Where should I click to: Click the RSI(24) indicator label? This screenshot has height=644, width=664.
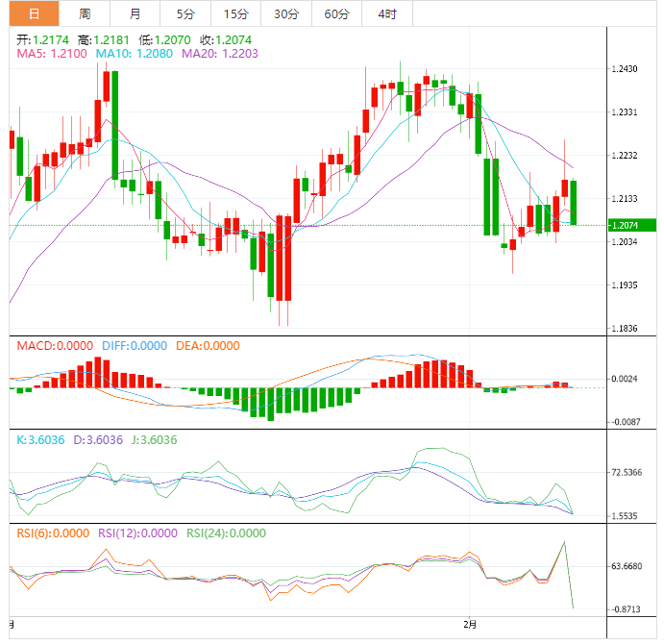229,533
